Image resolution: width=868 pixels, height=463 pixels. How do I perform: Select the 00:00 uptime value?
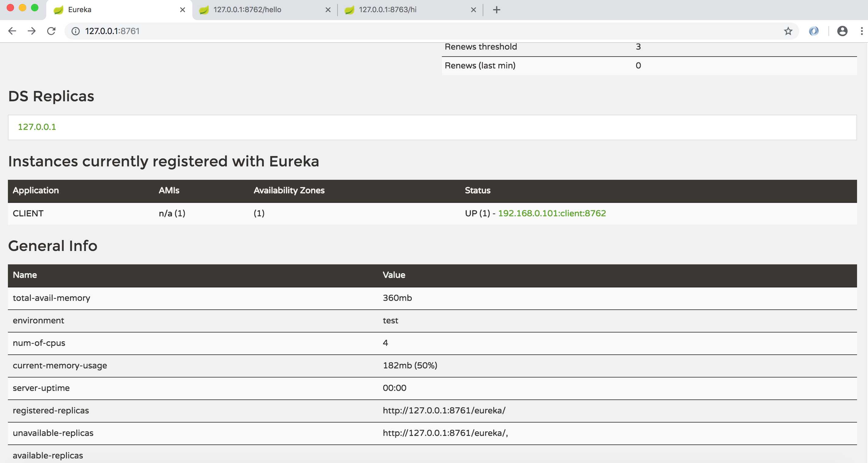[x=394, y=388]
